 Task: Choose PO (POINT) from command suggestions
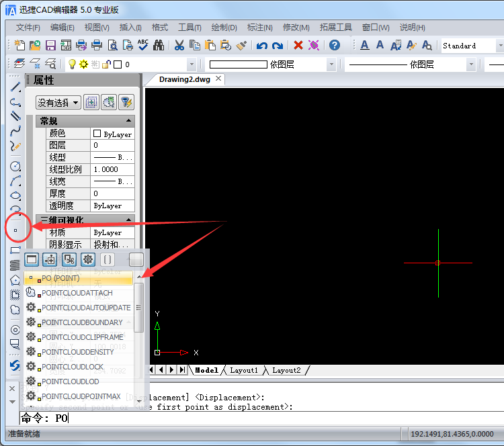point(60,278)
